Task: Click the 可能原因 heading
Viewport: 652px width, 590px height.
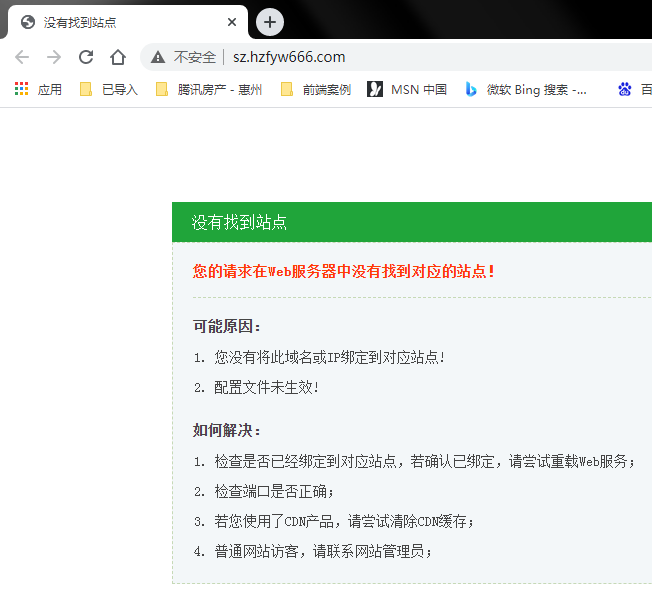Action: click(227, 326)
